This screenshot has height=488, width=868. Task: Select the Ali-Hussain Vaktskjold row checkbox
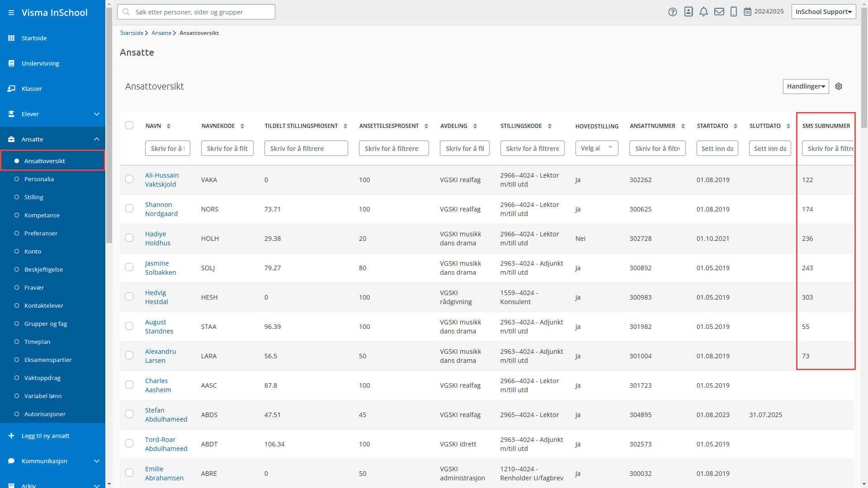tap(129, 179)
